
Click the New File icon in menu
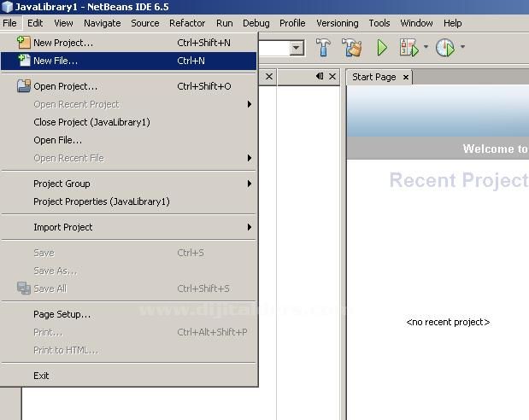point(24,61)
